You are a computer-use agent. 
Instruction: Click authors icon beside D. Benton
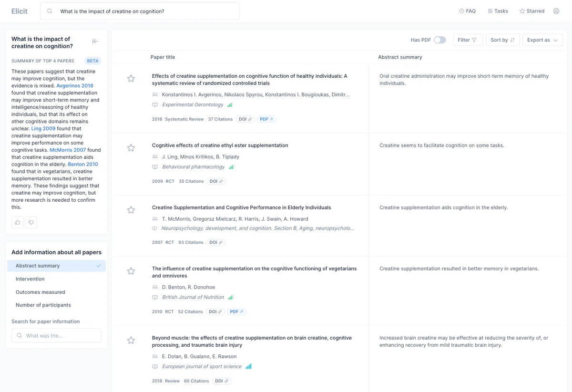coord(155,287)
